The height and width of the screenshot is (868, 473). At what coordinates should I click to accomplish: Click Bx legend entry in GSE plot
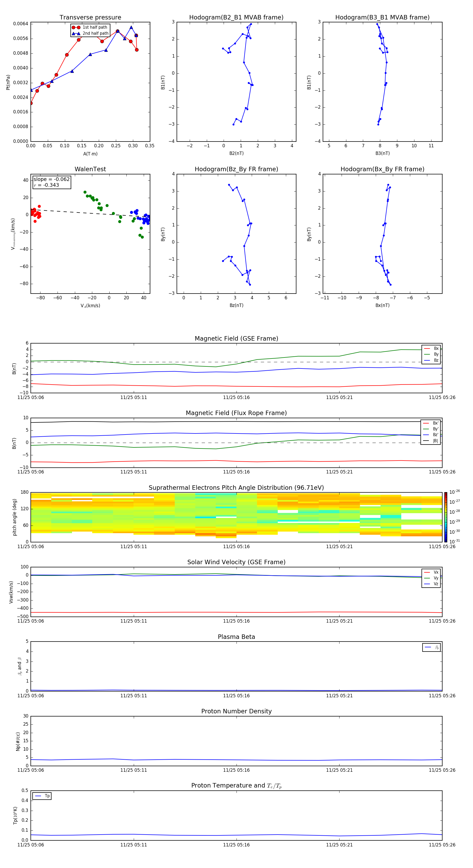click(431, 349)
